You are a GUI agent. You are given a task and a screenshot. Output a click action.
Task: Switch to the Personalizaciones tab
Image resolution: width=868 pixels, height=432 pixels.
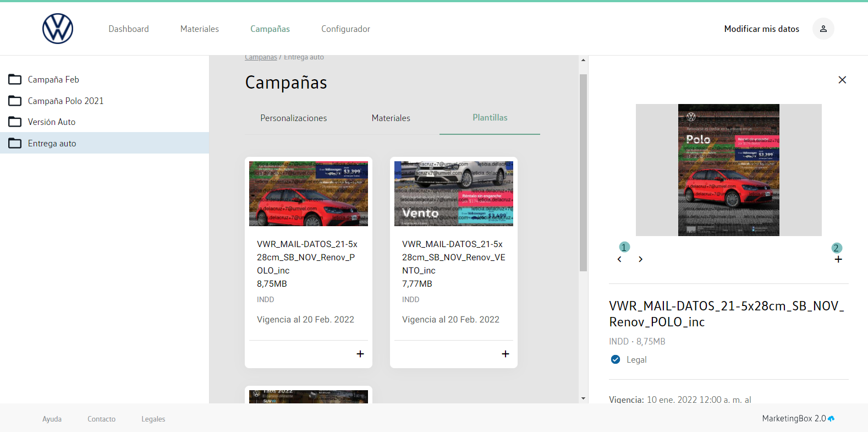point(294,118)
